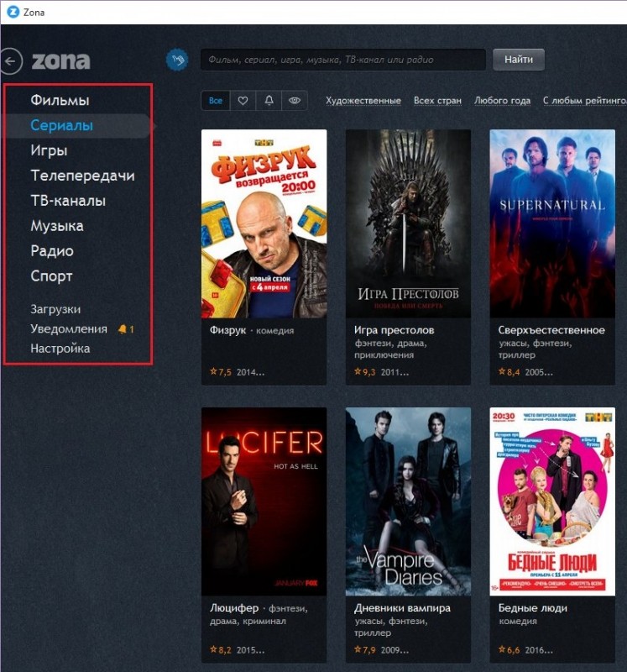Focus the search input field
627x672 pixels.
[343, 60]
